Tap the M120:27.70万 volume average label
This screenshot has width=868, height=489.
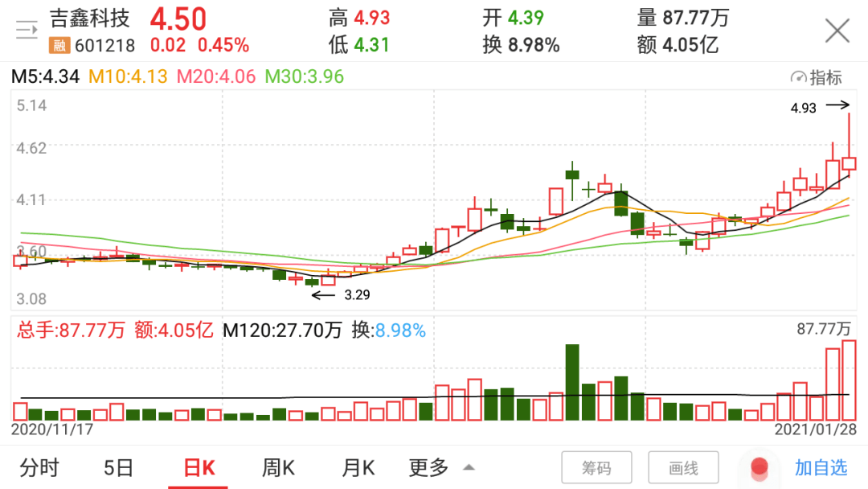tap(282, 331)
